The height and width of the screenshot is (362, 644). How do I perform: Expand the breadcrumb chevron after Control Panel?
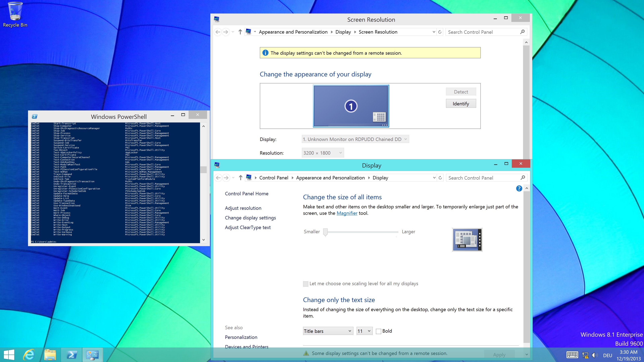click(292, 178)
